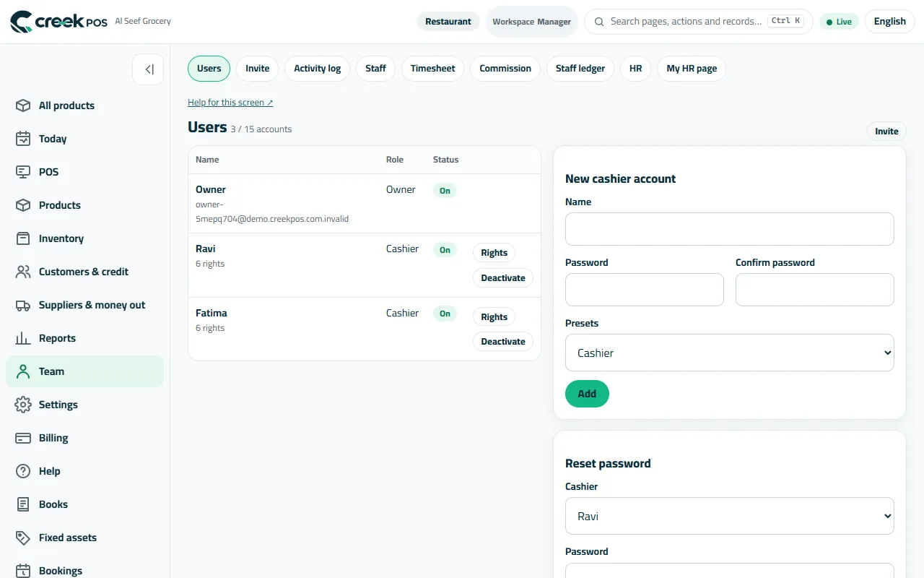Toggle the Live status indicator

click(x=839, y=22)
